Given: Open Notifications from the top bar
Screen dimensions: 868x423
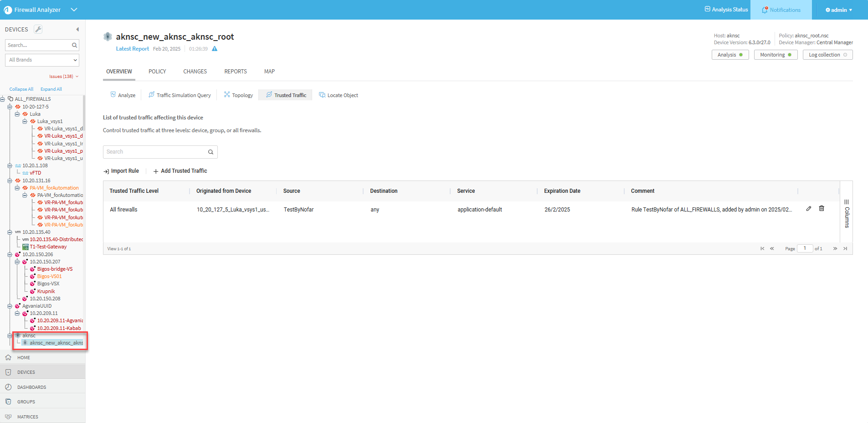Looking at the screenshot, I should (x=781, y=10).
